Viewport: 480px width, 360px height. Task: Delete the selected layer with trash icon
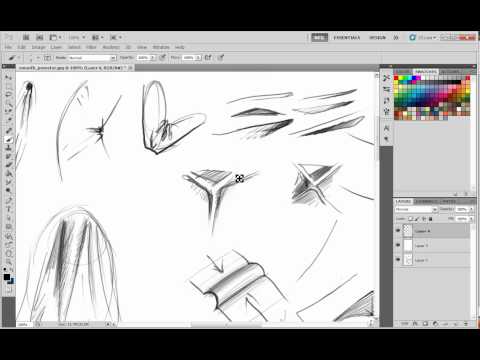[465, 323]
